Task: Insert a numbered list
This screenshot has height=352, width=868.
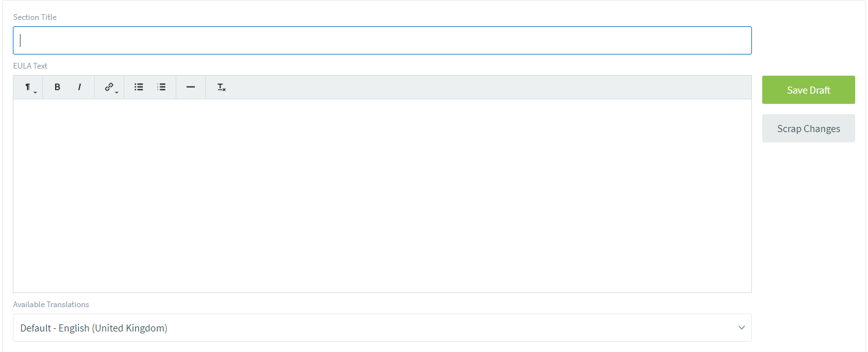Action: click(162, 87)
